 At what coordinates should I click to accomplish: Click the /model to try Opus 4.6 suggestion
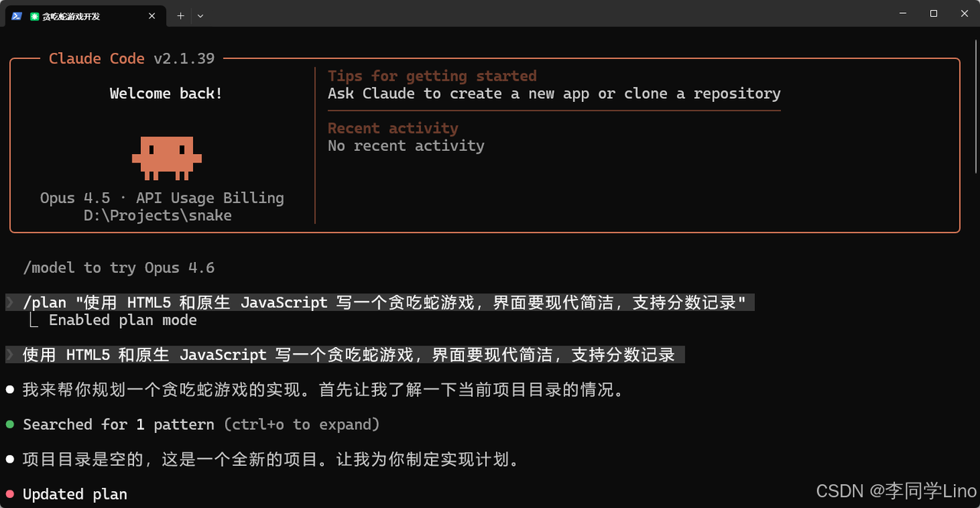point(119,267)
